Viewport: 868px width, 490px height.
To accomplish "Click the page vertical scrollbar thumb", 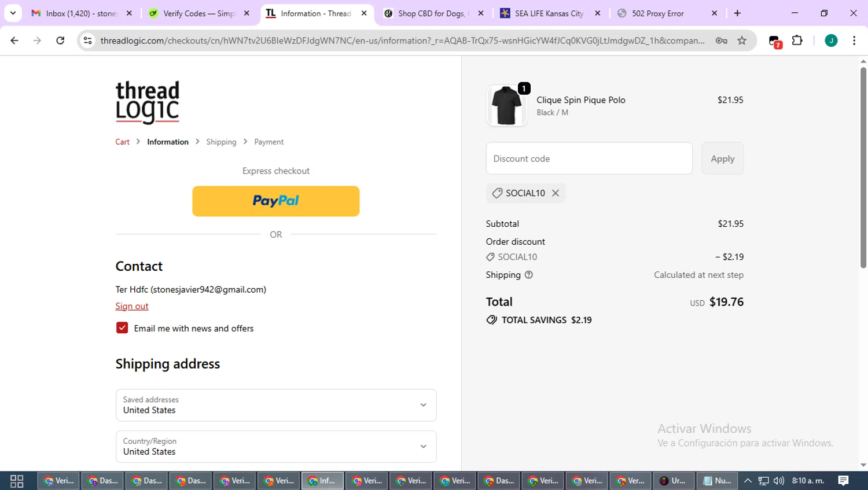I will pyautogui.click(x=863, y=168).
